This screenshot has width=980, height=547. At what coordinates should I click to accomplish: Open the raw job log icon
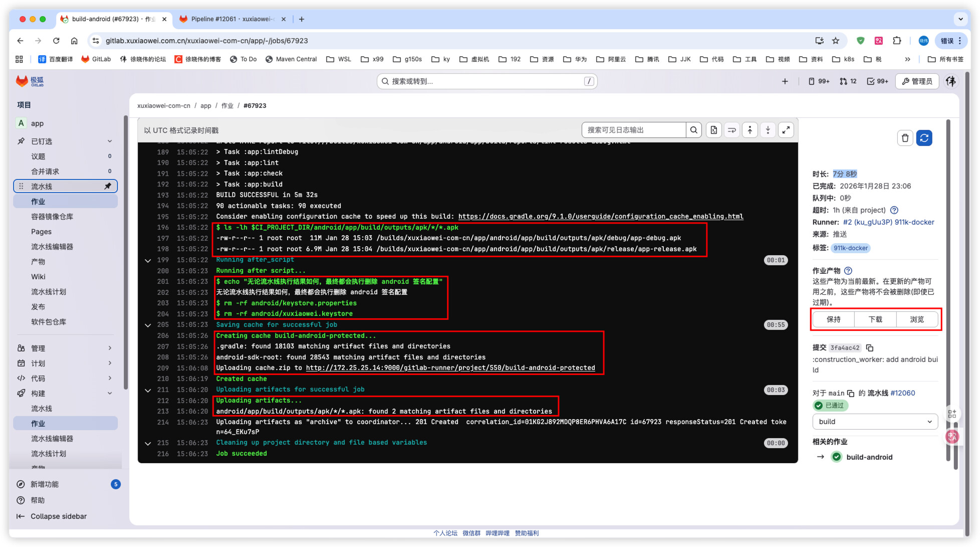[x=713, y=130]
